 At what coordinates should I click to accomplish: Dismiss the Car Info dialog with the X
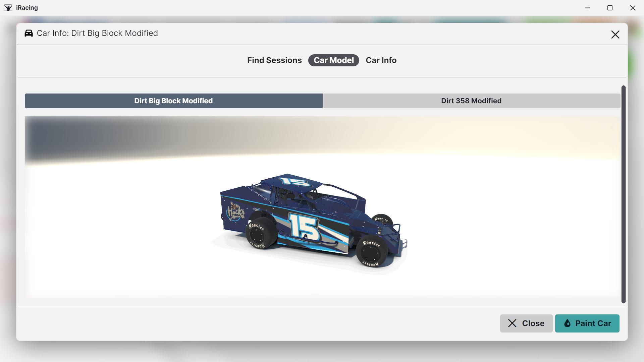pyautogui.click(x=615, y=34)
